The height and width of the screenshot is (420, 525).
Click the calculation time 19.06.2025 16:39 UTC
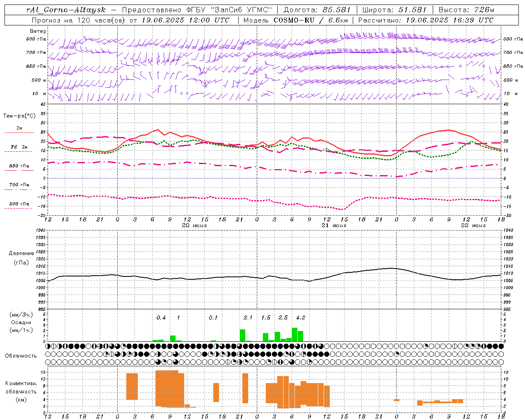(450, 20)
